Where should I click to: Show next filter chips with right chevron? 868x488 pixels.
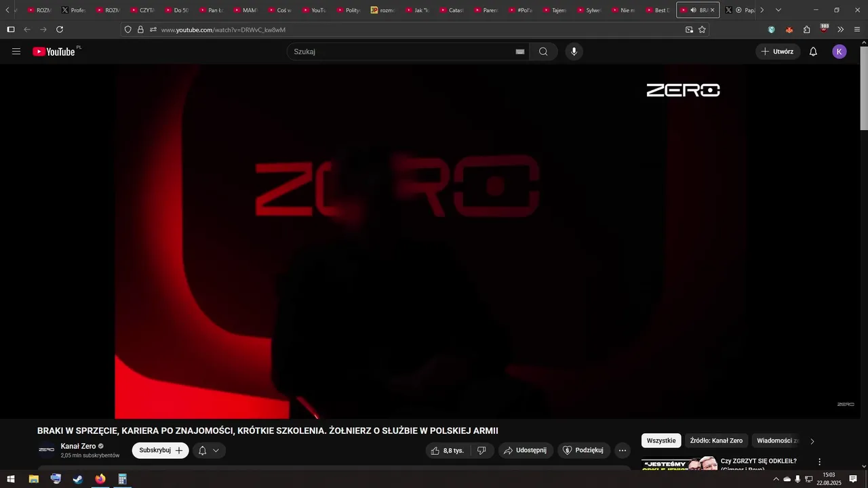pyautogui.click(x=812, y=441)
